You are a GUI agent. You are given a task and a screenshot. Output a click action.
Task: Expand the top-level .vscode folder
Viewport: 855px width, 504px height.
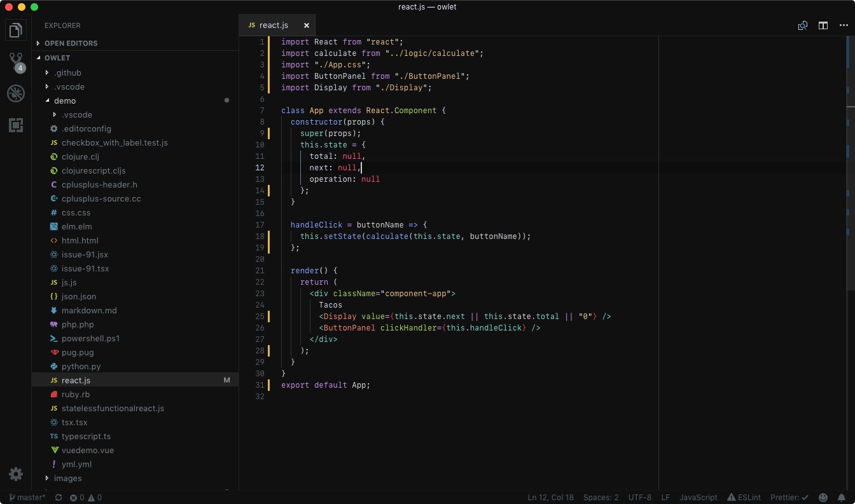pos(135,86)
